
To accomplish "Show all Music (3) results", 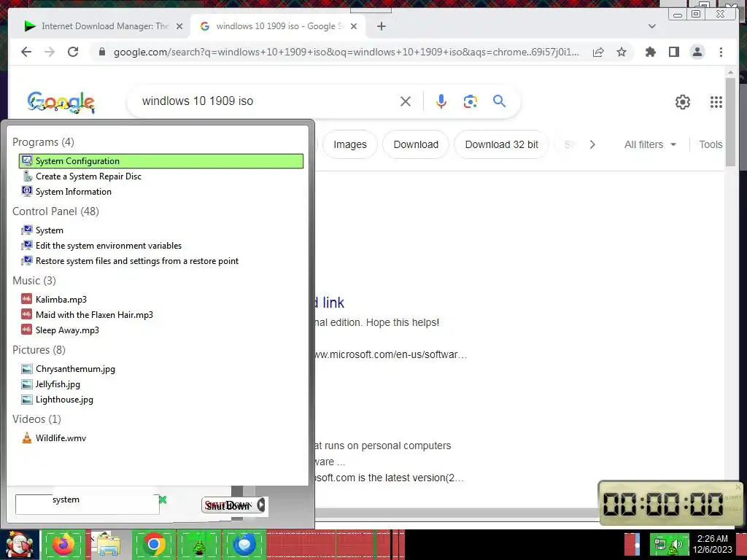I will [x=34, y=281].
